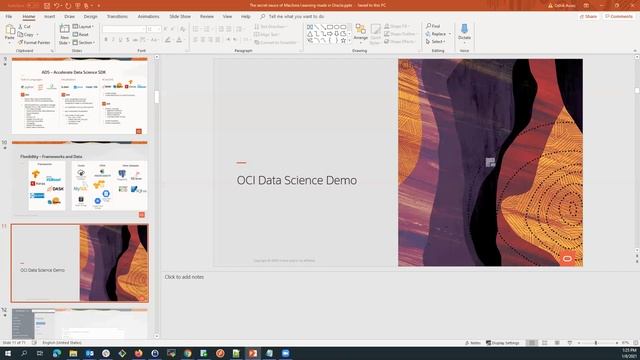Switch to the Insert tab
The image size is (640, 360).
pos(49,16)
